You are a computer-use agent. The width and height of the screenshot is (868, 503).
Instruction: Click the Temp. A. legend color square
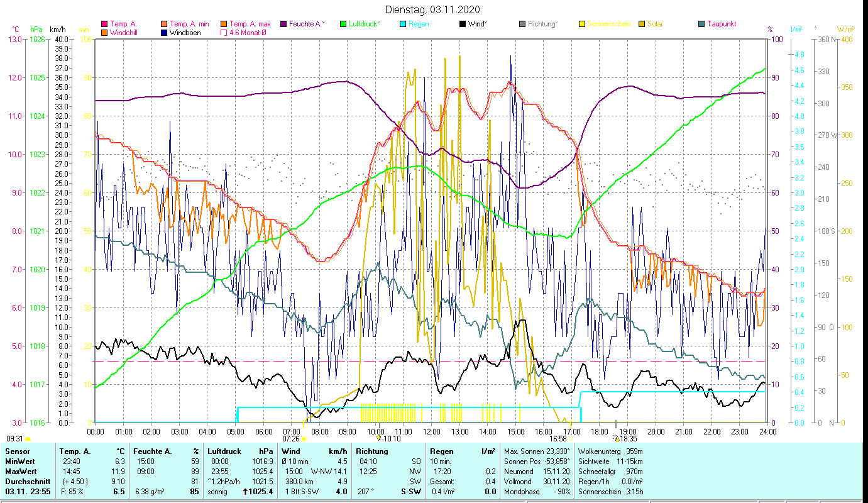[104, 25]
